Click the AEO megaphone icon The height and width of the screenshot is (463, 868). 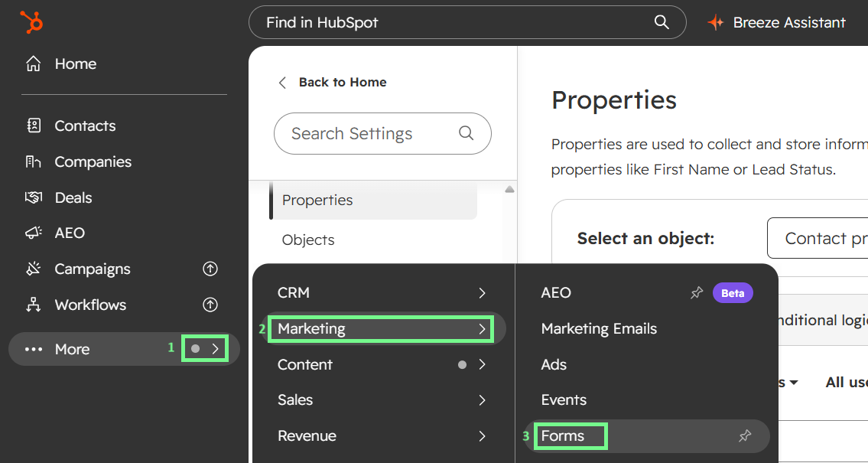point(33,233)
